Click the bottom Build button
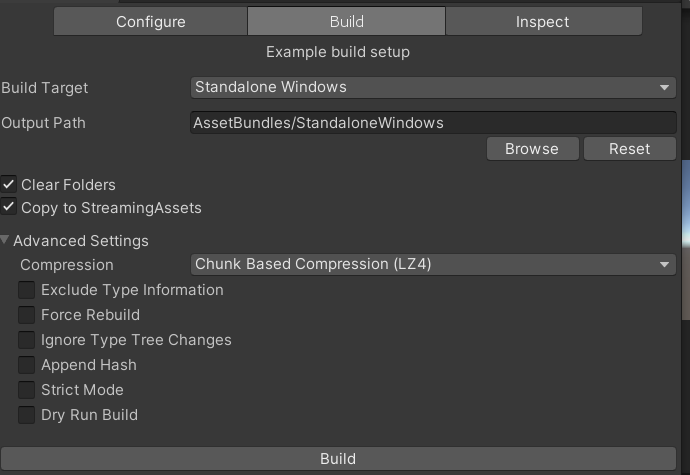 338,459
